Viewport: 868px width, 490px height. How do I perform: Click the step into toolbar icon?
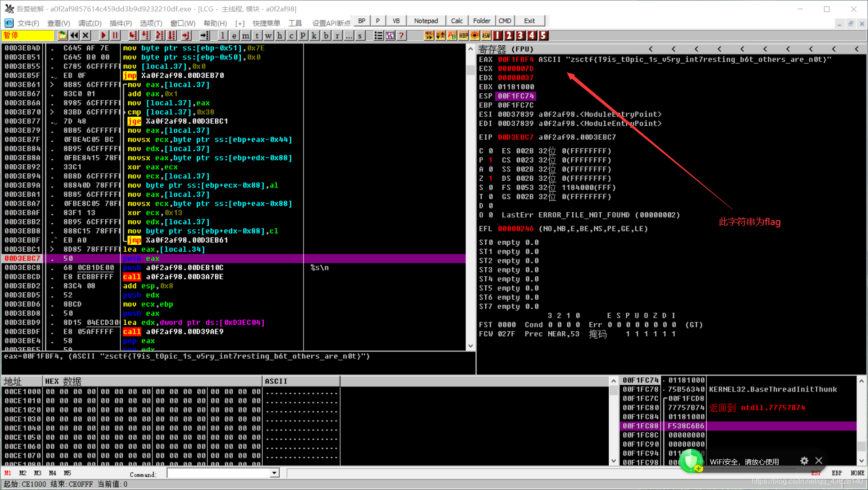coord(133,35)
